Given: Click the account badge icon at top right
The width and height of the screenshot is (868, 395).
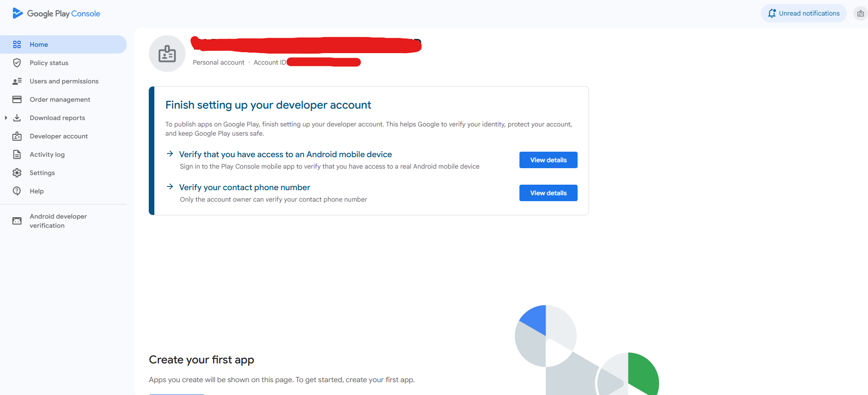Looking at the screenshot, I should (x=861, y=13).
